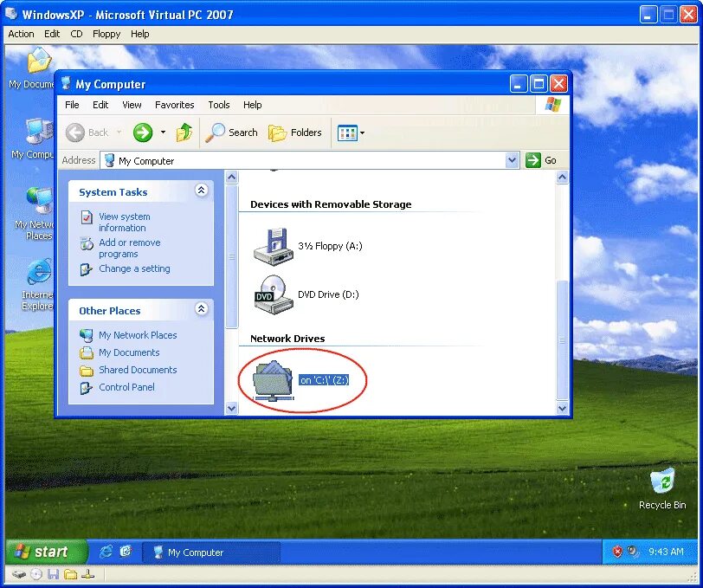Click the 9:43 AM clock in the tray
The height and width of the screenshot is (588, 703).
[x=666, y=552]
